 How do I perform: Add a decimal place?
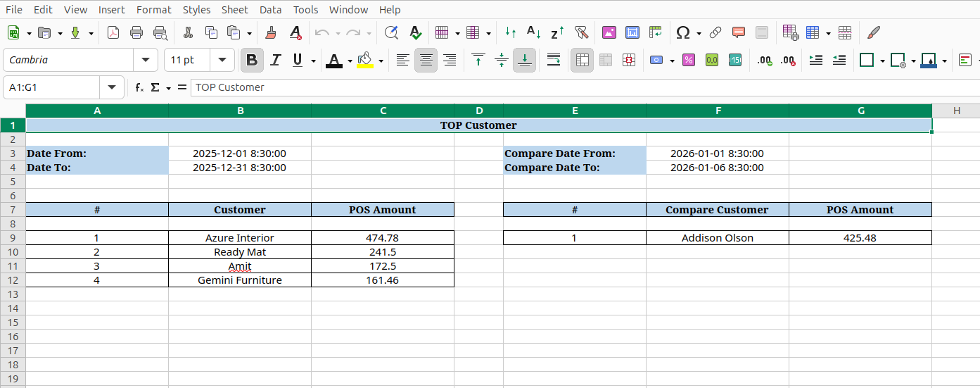tap(765, 61)
